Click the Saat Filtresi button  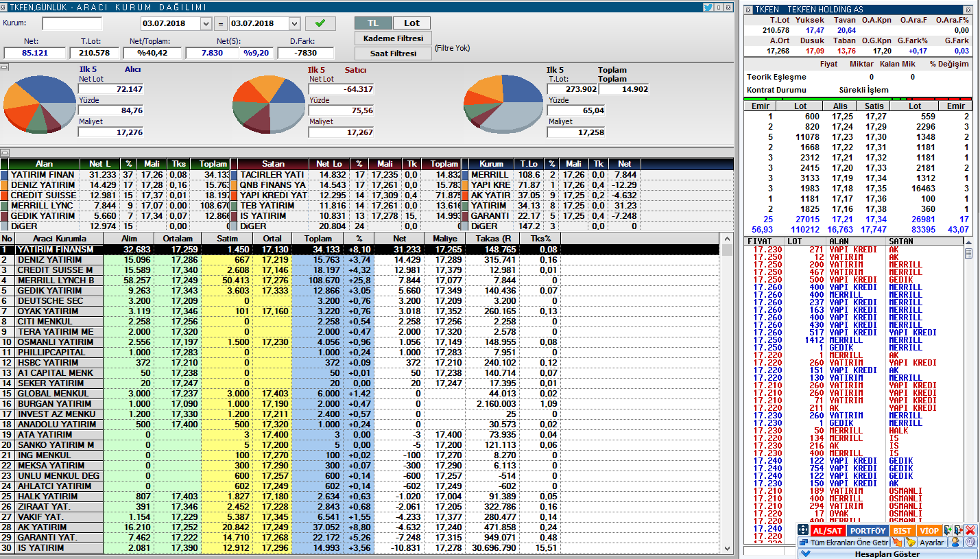point(393,53)
